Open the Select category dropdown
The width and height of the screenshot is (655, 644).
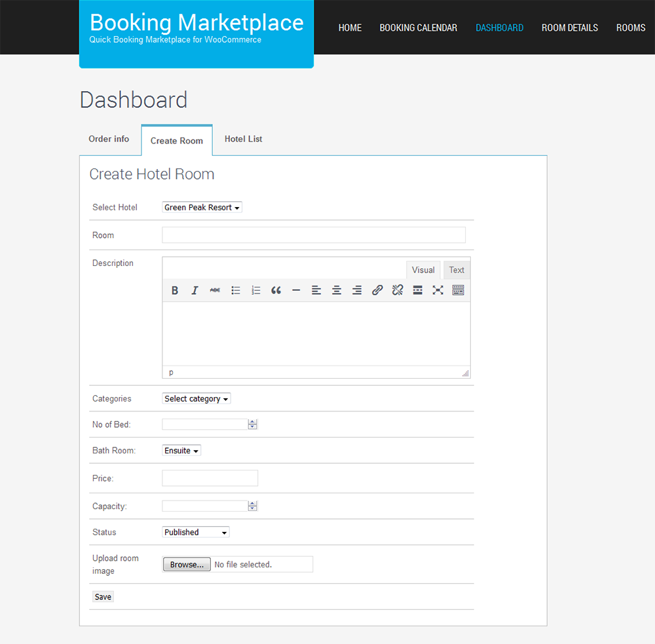(x=196, y=399)
